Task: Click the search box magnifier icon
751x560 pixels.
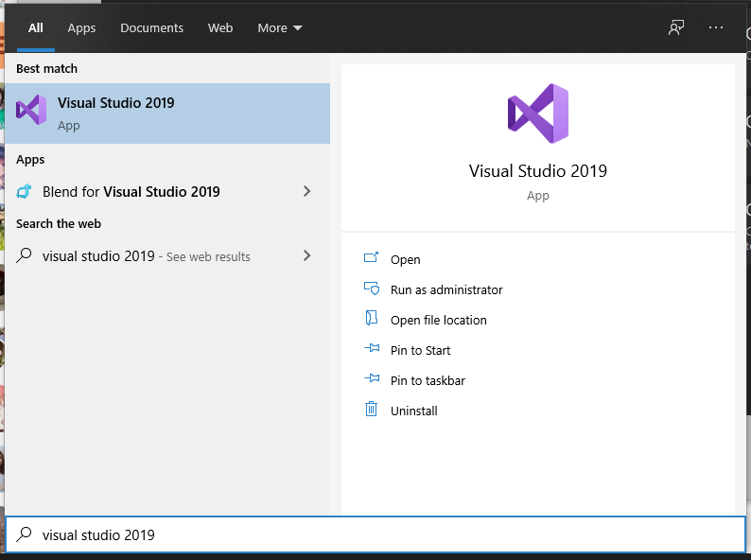Action: pyautogui.click(x=24, y=534)
